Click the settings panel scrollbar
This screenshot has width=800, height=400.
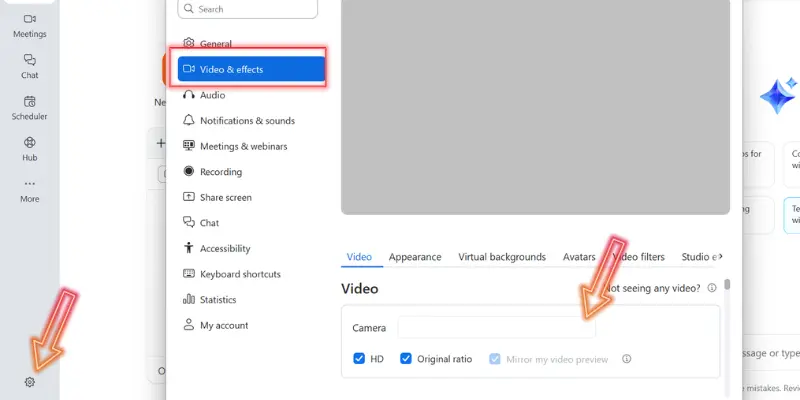click(x=727, y=284)
